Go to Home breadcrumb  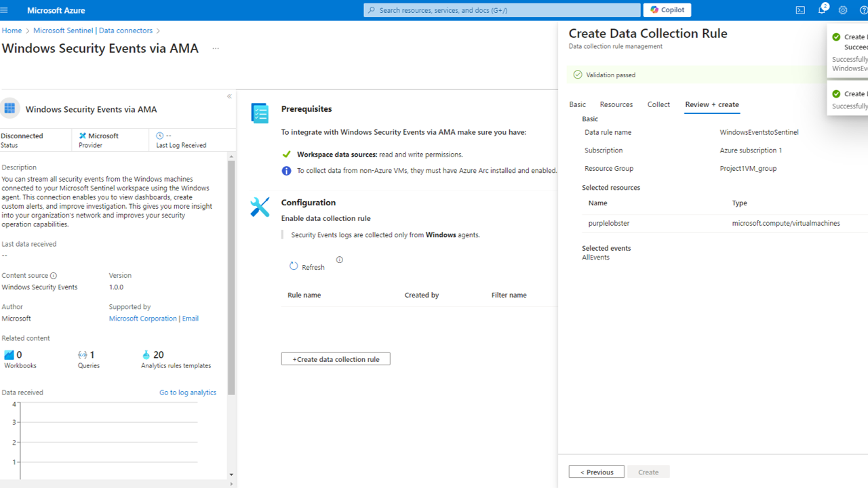coord(12,30)
